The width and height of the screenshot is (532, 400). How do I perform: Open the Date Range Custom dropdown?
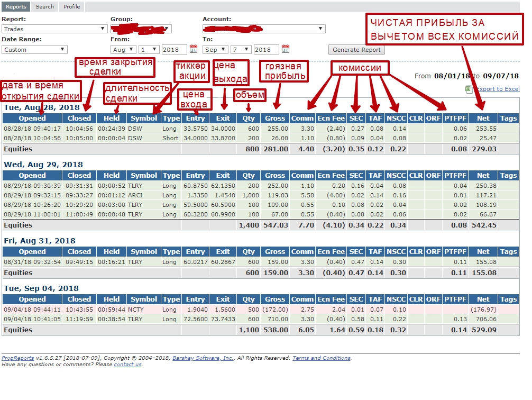34,49
